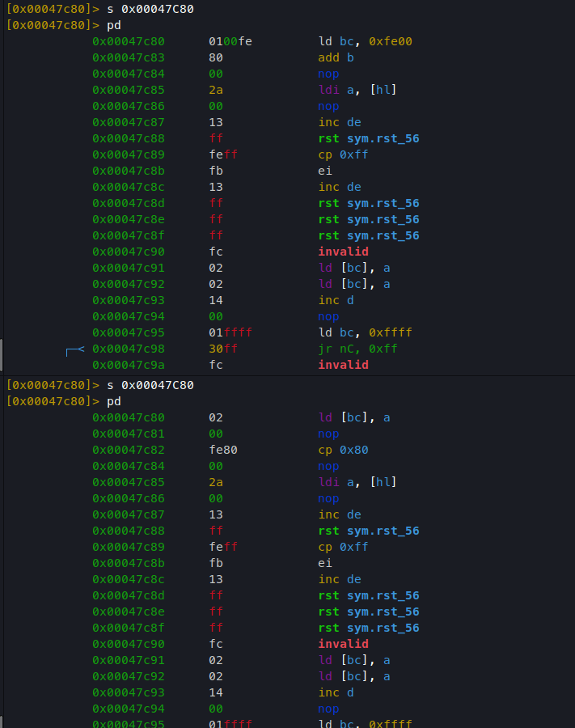Screen dimensions: 575x728
Task: Click the first sym.rst_56 in the top pane
Action: coord(383,138)
